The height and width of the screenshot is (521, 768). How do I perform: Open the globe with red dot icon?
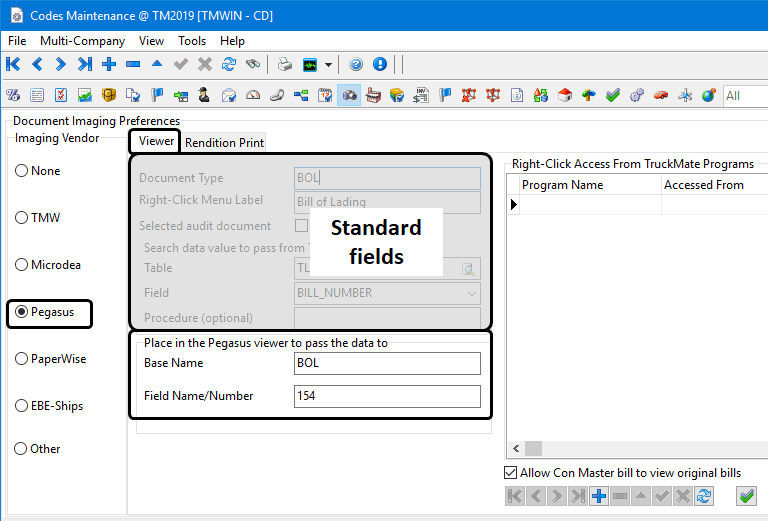click(x=709, y=95)
